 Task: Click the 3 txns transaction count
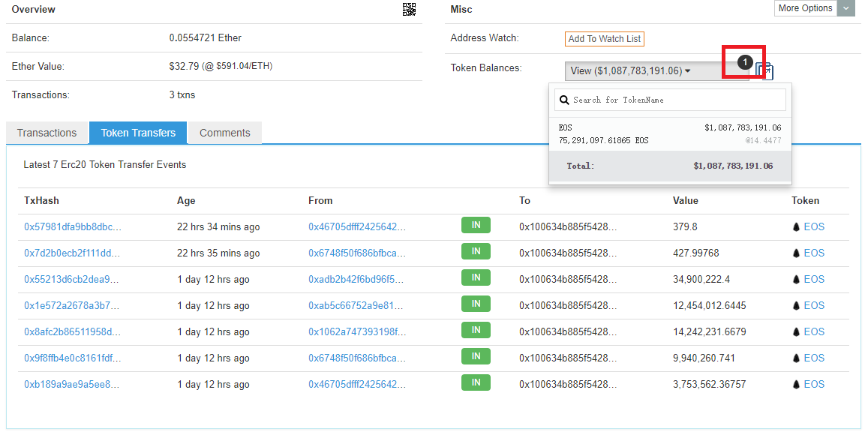pos(182,95)
